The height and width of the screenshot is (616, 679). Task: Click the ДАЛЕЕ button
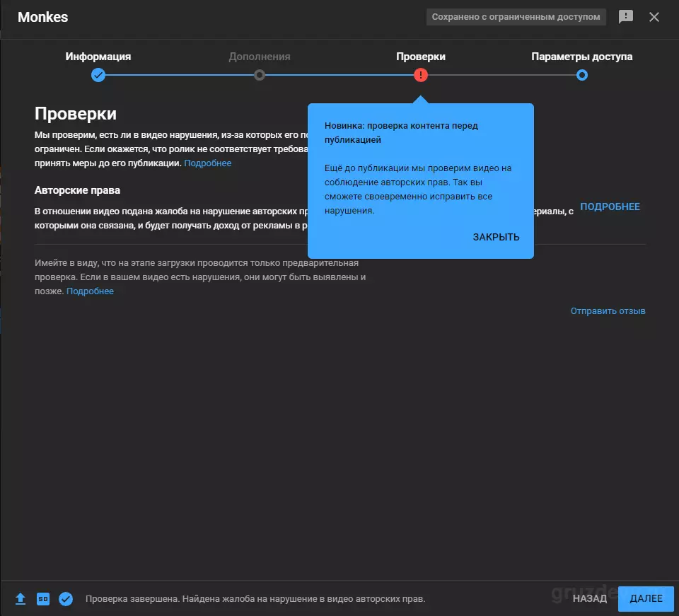[x=646, y=599]
